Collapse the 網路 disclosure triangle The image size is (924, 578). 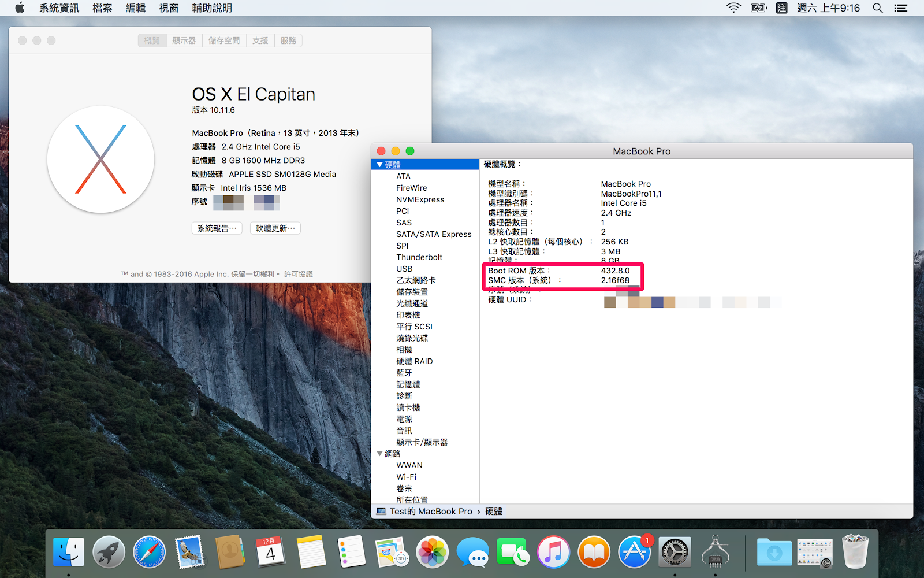379,454
